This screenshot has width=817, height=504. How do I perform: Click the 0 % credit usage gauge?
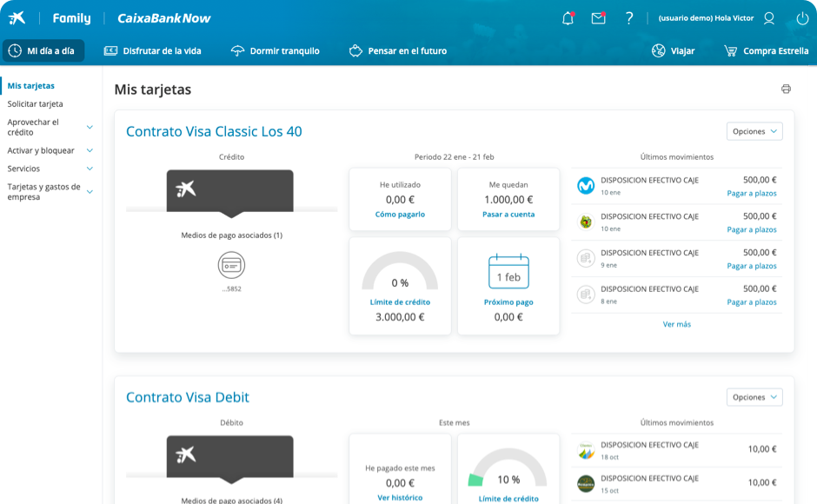coord(400,272)
